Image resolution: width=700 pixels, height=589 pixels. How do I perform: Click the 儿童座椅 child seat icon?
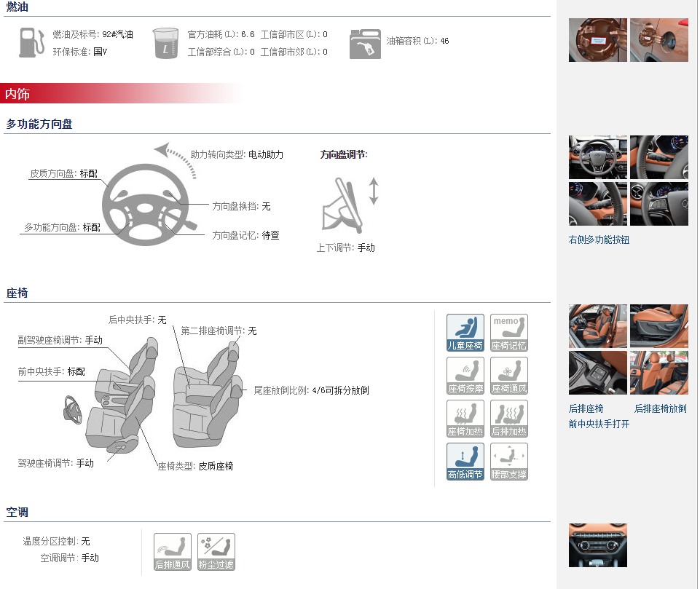(x=465, y=333)
